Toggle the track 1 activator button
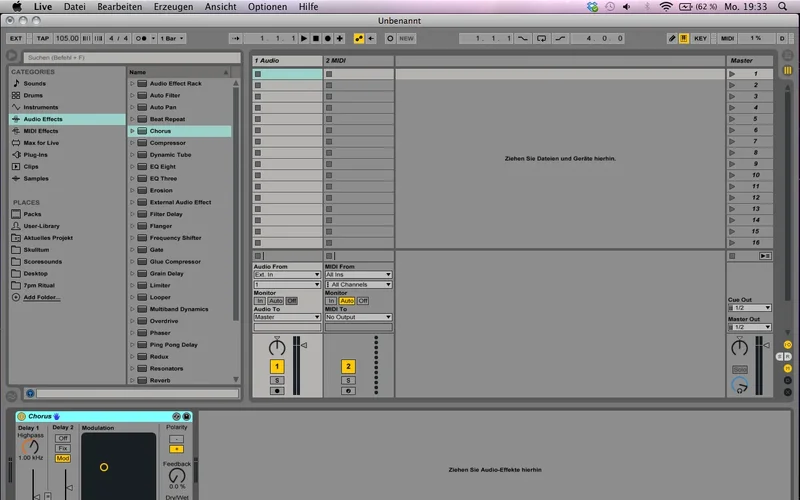 pyautogui.click(x=277, y=367)
